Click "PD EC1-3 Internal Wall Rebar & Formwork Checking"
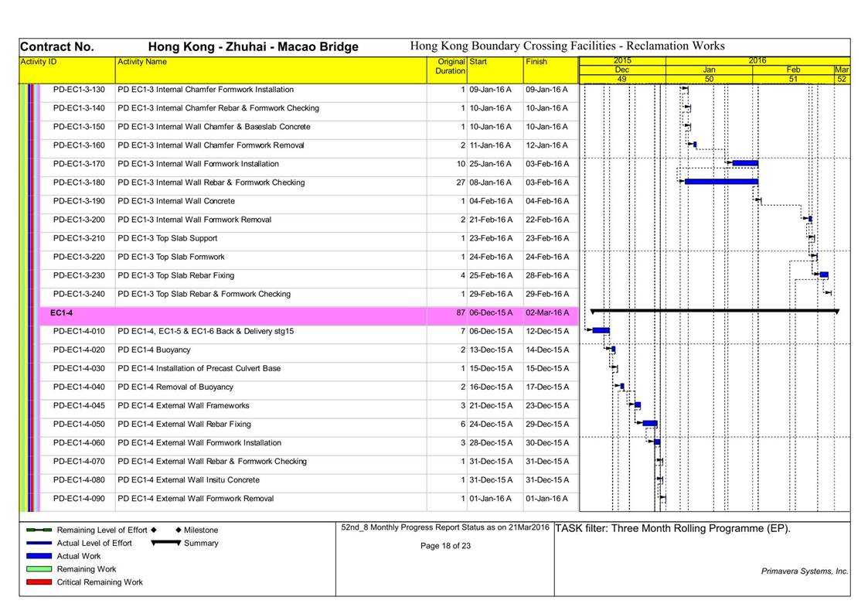Screen dimensions: 868x614 211,182
